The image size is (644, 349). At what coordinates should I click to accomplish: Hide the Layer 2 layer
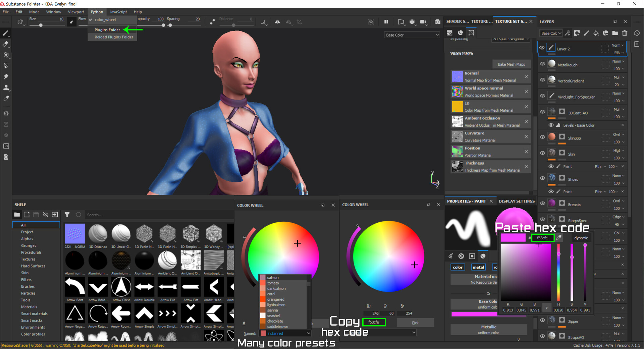pos(542,48)
